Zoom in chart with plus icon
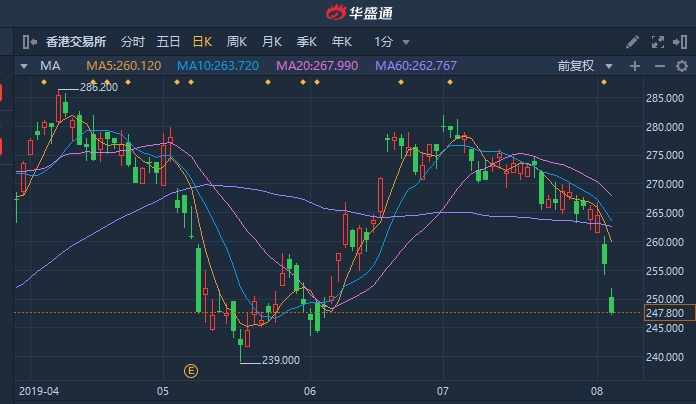Screen dimensions: 696x404 pyautogui.click(x=634, y=66)
